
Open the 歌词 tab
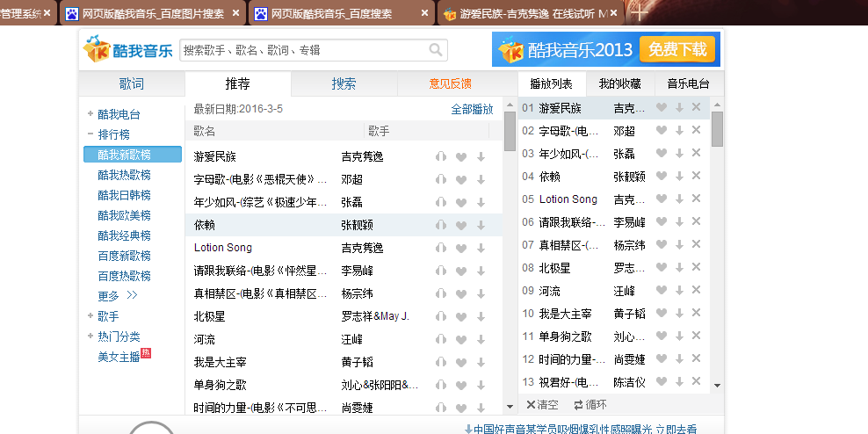point(131,83)
